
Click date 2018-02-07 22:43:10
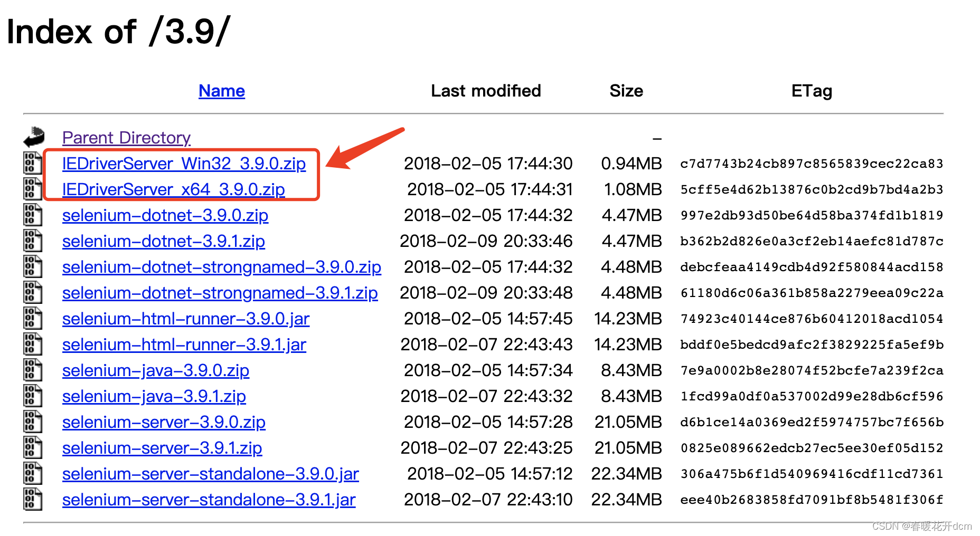tap(488, 500)
